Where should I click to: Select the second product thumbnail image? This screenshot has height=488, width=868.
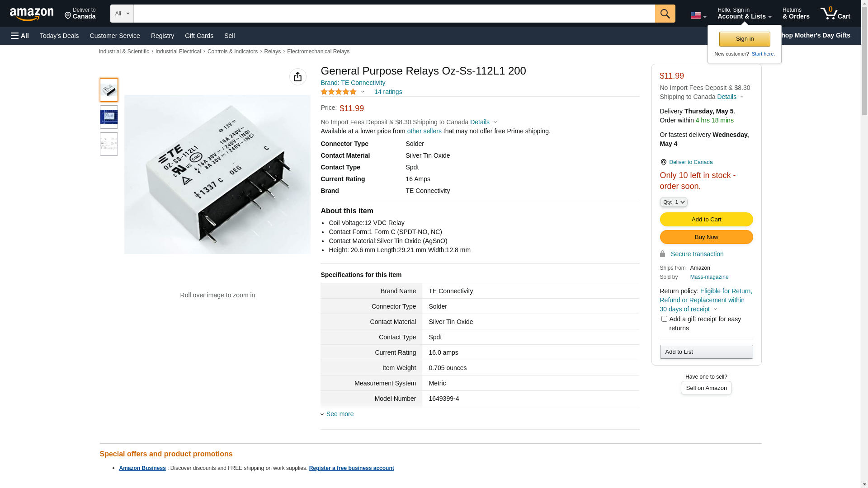click(x=108, y=117)
